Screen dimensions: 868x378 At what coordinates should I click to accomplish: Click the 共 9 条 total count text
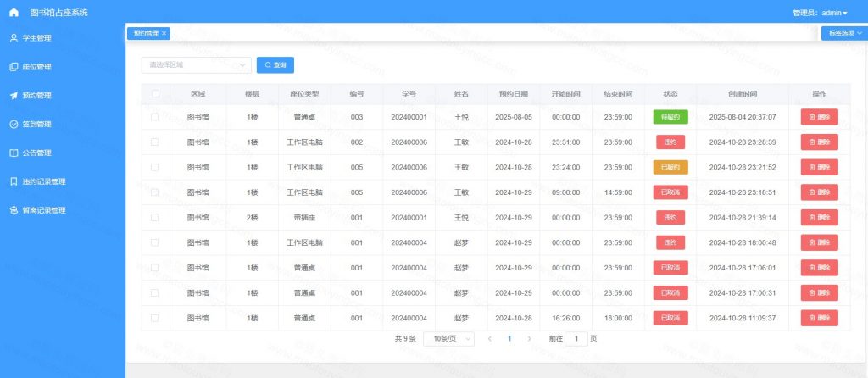(405, 339)
